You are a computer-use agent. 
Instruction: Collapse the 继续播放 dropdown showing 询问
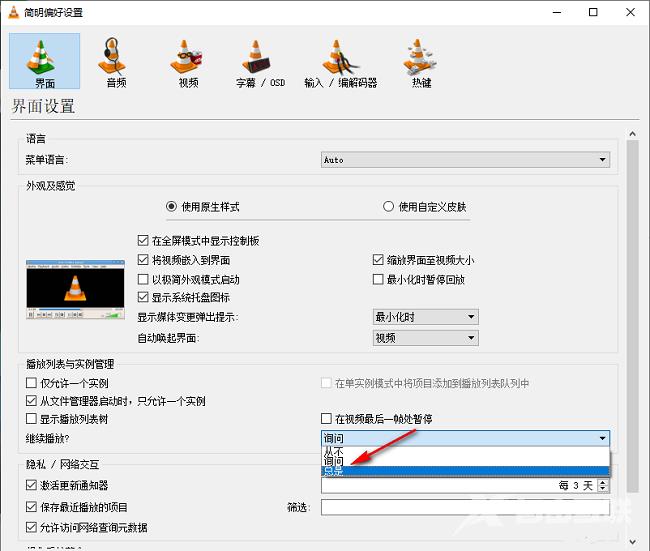click(x=465, y=438)
